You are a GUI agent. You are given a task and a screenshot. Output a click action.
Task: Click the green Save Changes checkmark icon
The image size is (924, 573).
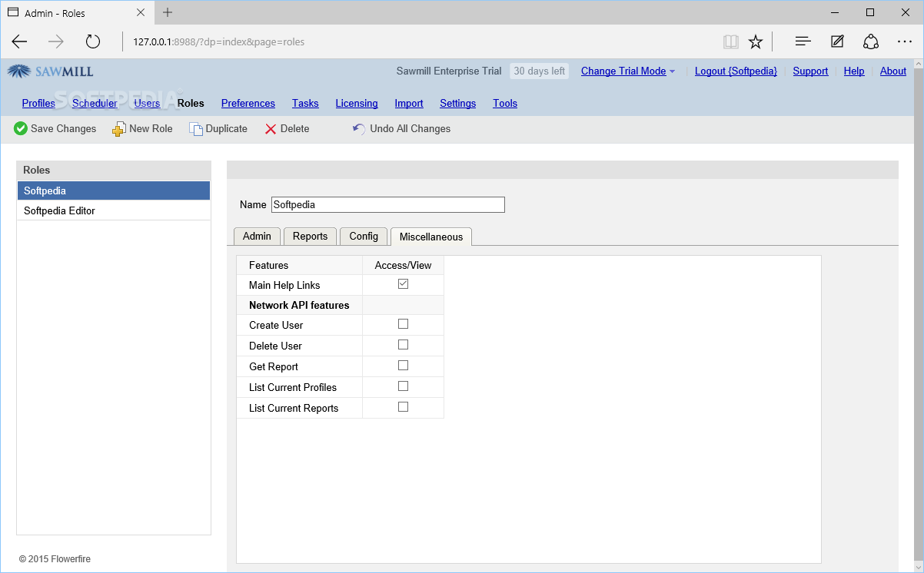[x=21, y=129]
